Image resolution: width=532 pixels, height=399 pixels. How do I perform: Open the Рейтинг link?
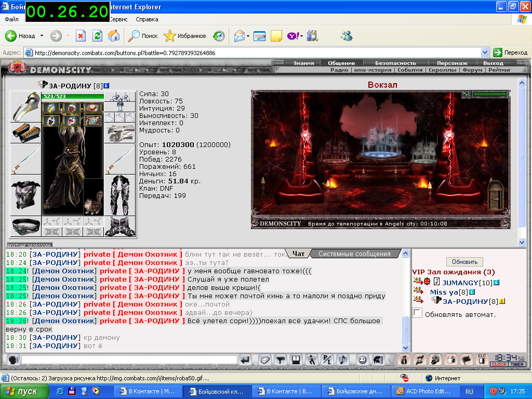[499, 70]
